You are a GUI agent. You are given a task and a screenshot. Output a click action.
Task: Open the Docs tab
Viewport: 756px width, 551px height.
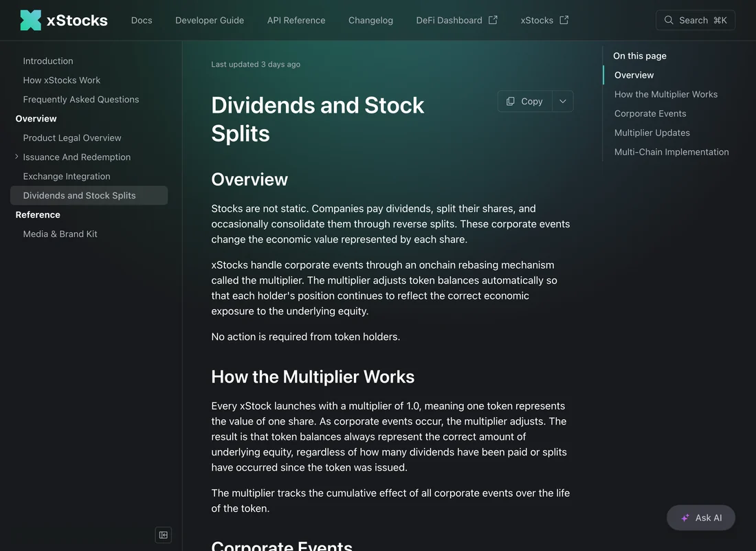coord(142,20)
